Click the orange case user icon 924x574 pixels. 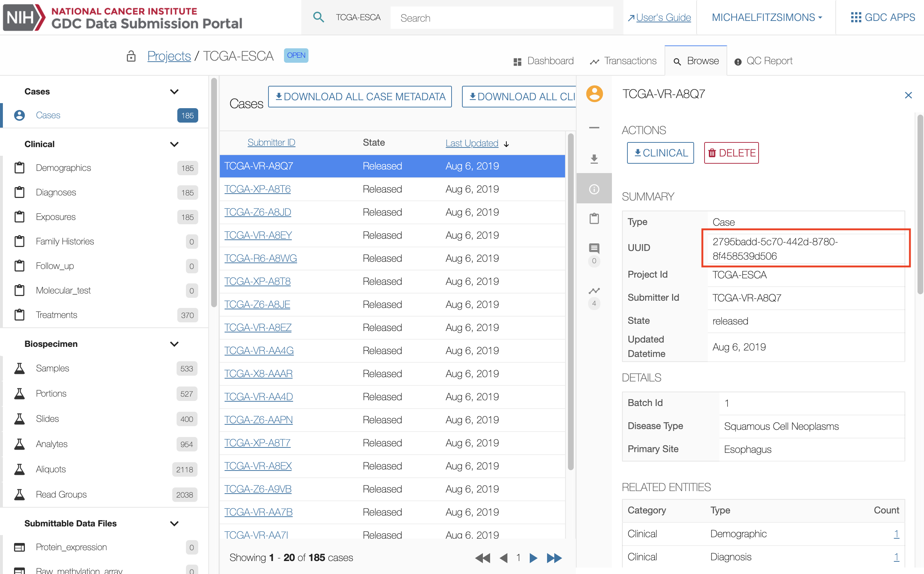(x=594, y=94)
